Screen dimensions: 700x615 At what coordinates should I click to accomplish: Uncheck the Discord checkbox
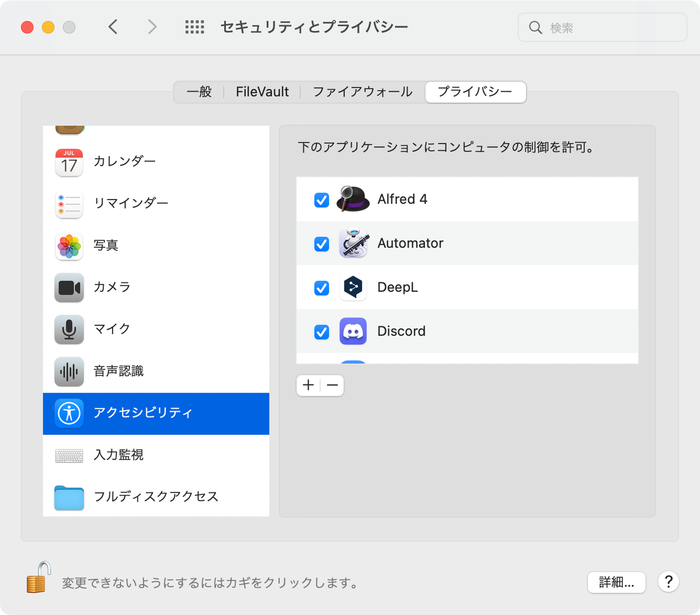(x=321, y=331)
